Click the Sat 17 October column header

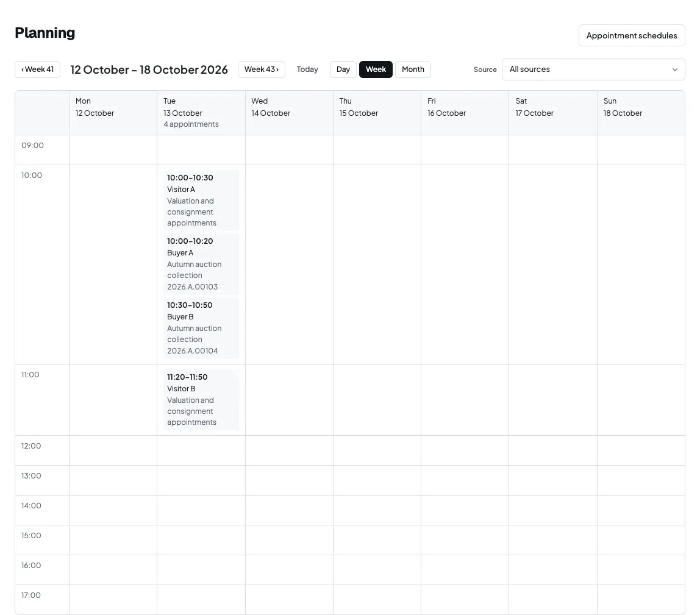[x=552, y=113]
